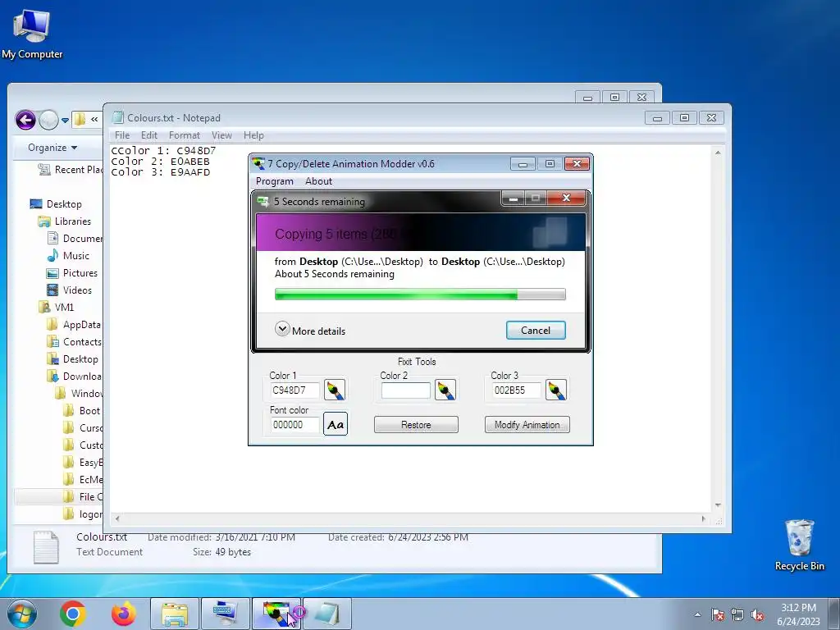Image resolution: width=840 pixels, height=630 pixels.
Task: Click the green copy progress bar
Action: click(420, 294)
